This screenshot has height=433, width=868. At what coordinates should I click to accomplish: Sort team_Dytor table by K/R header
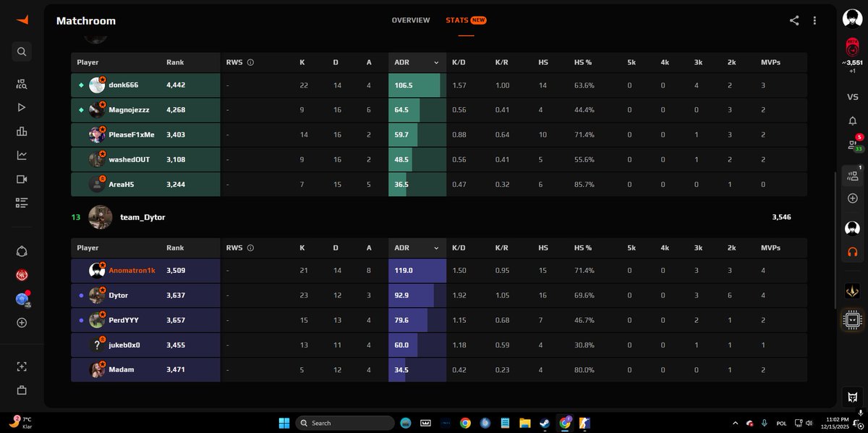coord(501,248)
